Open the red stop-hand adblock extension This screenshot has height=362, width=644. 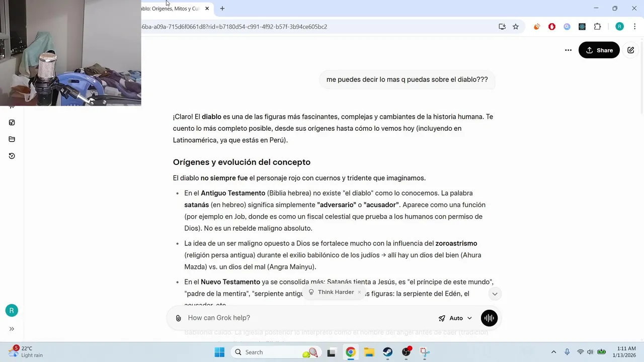552,27
